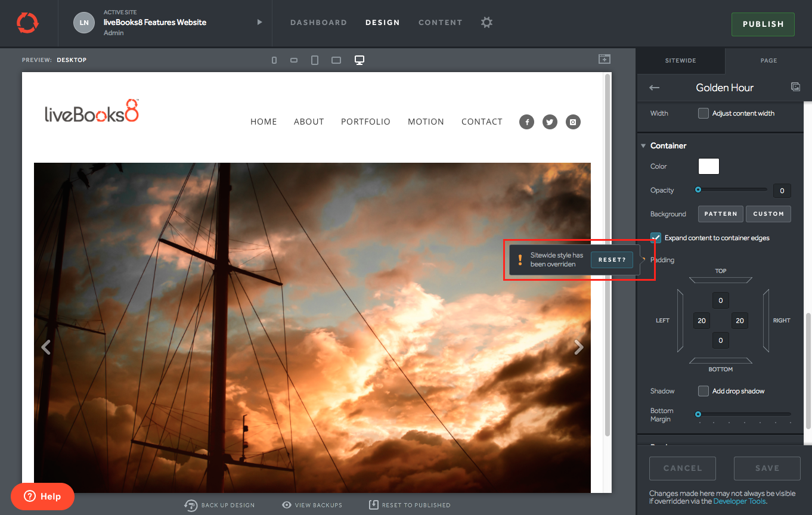
Task: Check the Add drop shadow box
Action: pyautogui.click(x=703, y=391)
